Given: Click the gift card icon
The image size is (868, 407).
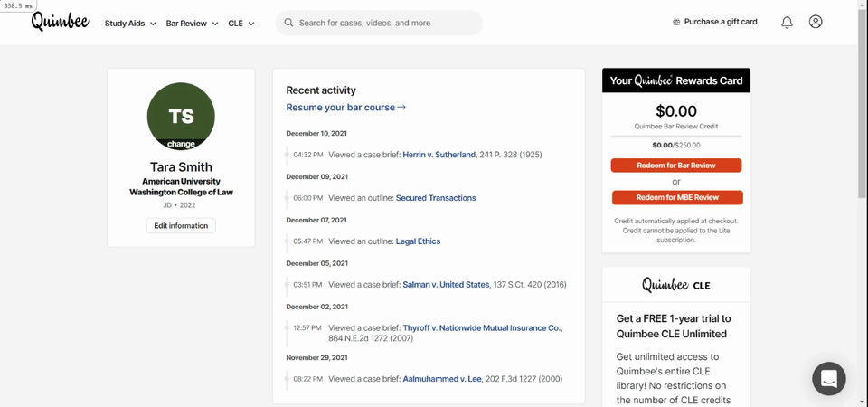Looking at the screenshot, I should coord(676,22).
